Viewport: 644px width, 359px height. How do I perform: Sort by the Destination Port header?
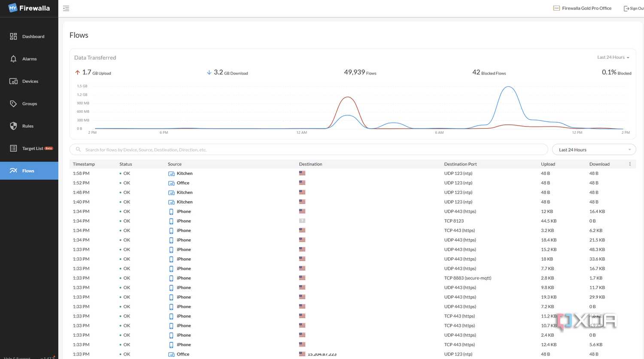460,164
